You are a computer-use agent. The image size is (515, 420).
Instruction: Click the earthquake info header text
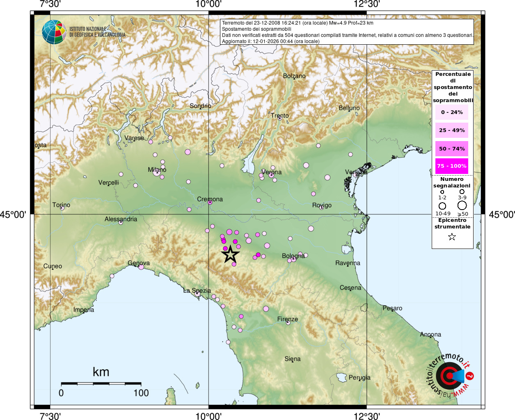click(347, 32)
